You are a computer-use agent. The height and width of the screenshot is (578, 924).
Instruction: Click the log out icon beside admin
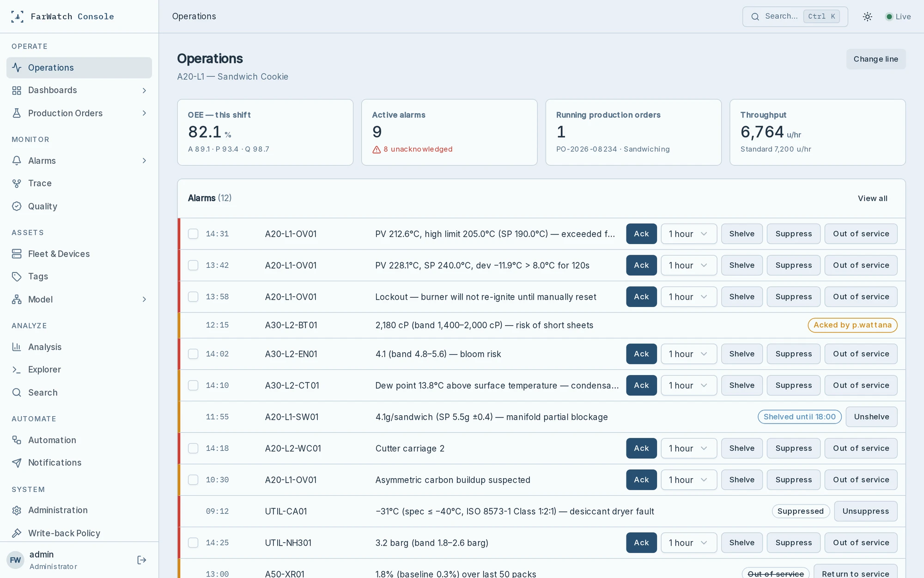(x=142, y=560)
